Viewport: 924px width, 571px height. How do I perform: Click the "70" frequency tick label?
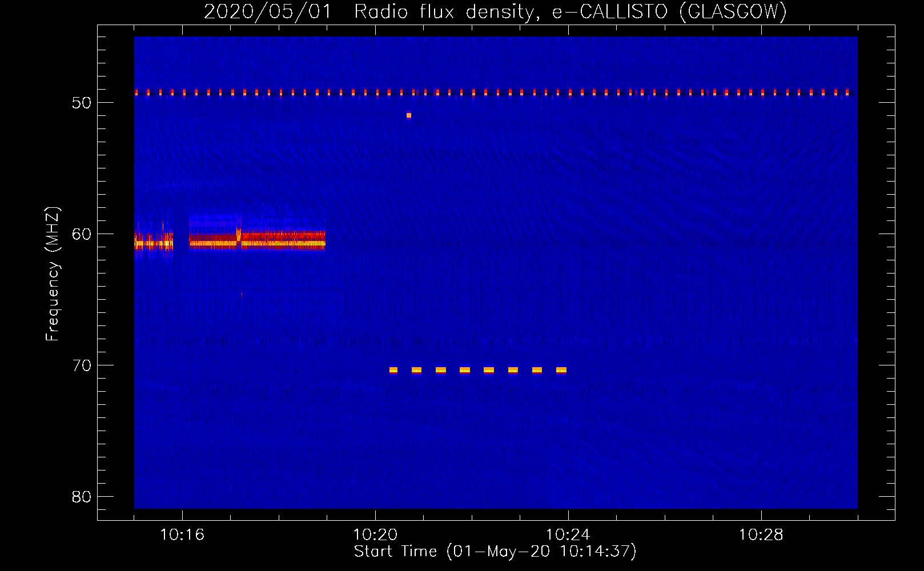click(82, 365)
